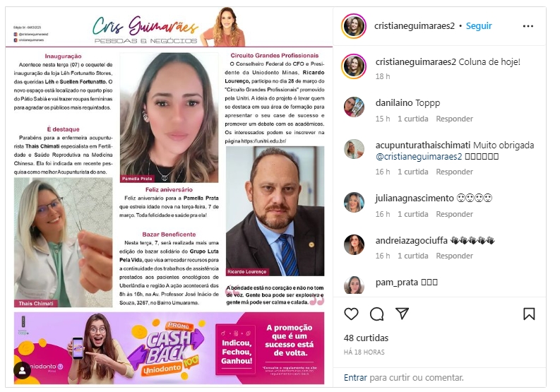This screenshot has width=560, height=392.
Task: Open cristianeguimaraes2 header profile picture
Action: [354, 26]
